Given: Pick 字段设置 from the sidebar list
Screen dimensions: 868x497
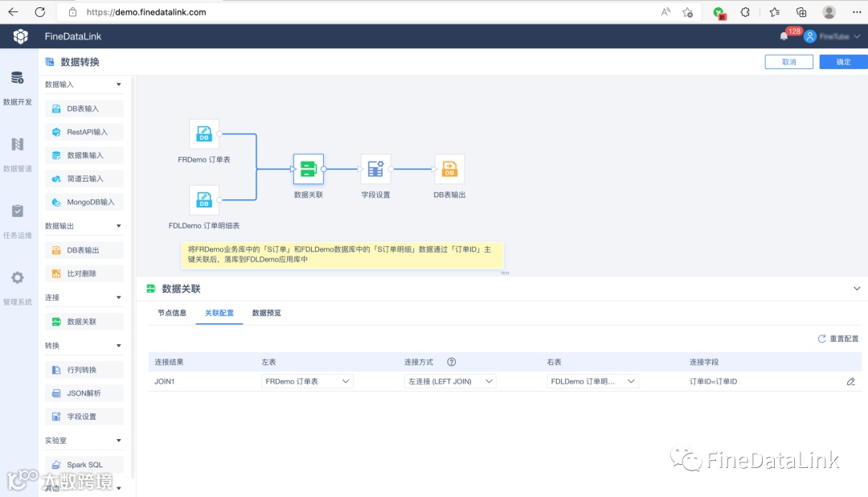Looking at the screenshot, I should tap(84, 416).
